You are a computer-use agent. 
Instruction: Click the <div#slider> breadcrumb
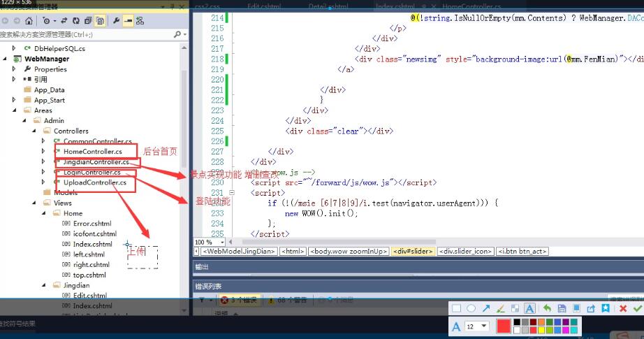(x=413, y=251)
